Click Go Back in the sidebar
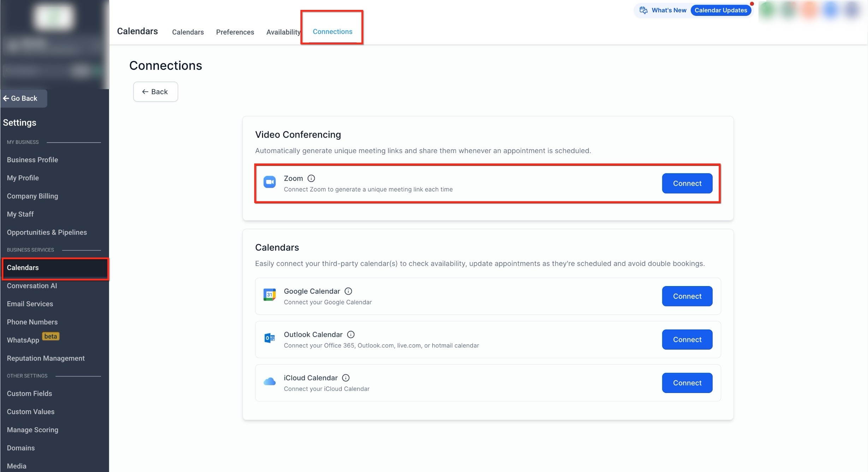 coord(24,98)
